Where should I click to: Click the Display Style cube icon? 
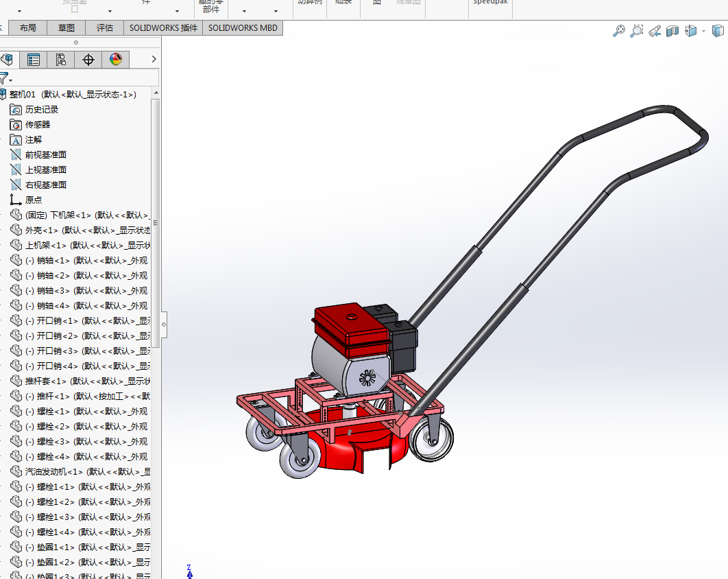click(718, 31)
